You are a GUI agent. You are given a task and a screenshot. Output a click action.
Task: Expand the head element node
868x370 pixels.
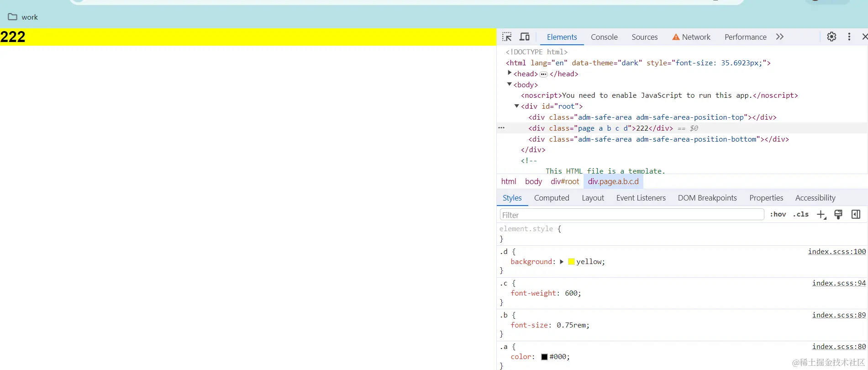510,73
